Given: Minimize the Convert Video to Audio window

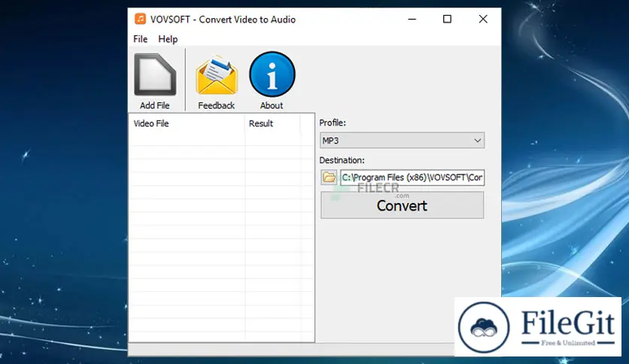Looking at the screenshot, I should pos(412,20).
